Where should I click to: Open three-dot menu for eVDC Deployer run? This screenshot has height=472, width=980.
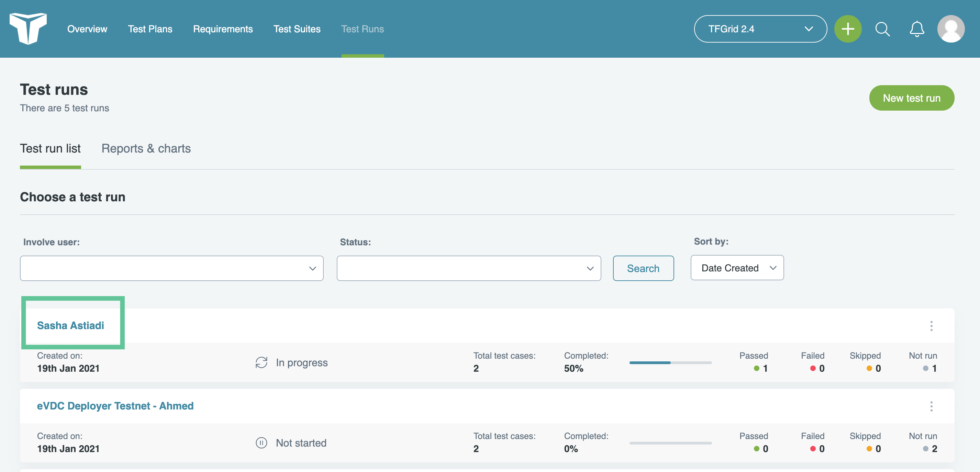(x=931, y=406)
